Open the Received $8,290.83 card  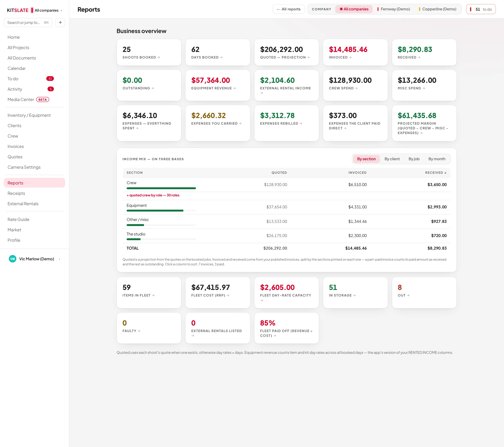[424, 52]
